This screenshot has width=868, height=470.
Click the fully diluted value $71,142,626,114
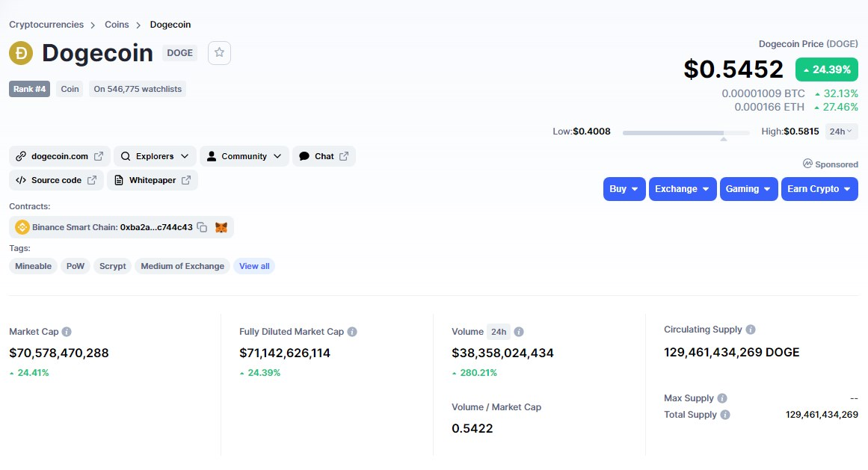[x=285, y=353]
